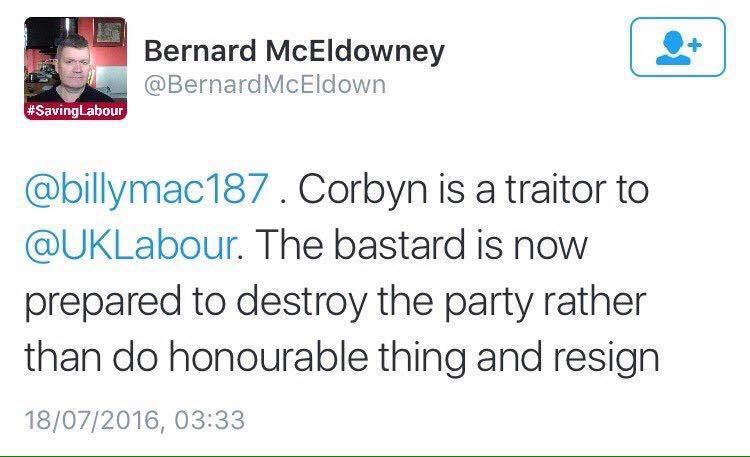Select the 18/07/2016 date text
The height and width of the screenshot is (457, 750).
point(92,420)
